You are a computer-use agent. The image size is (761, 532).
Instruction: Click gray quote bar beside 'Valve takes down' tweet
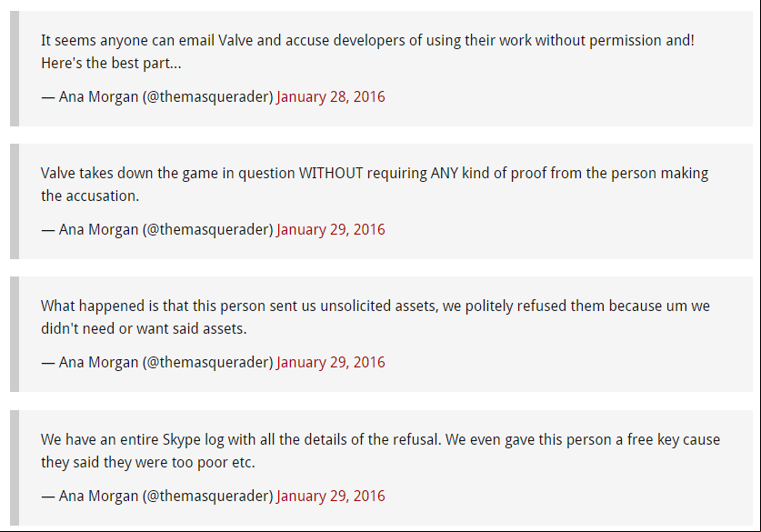pos(15,202)
